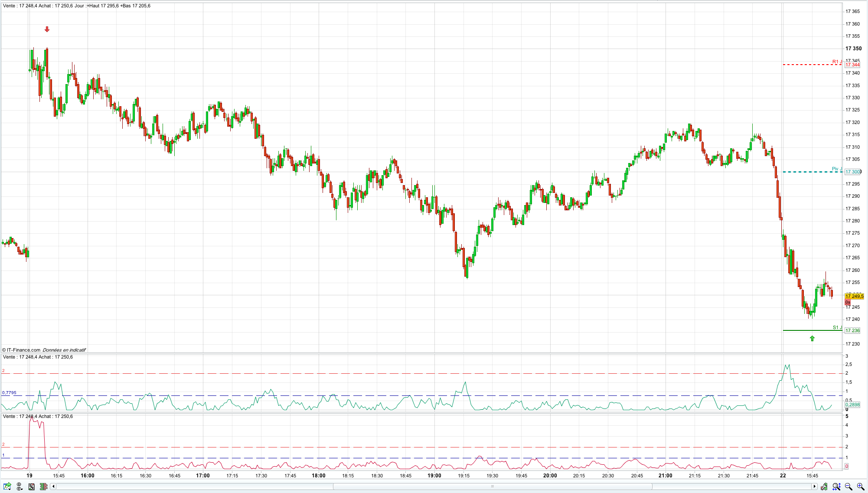Select the S1 J support level 17 236
Viewport: 868px width, 493px height.
[x=852, y=330]
